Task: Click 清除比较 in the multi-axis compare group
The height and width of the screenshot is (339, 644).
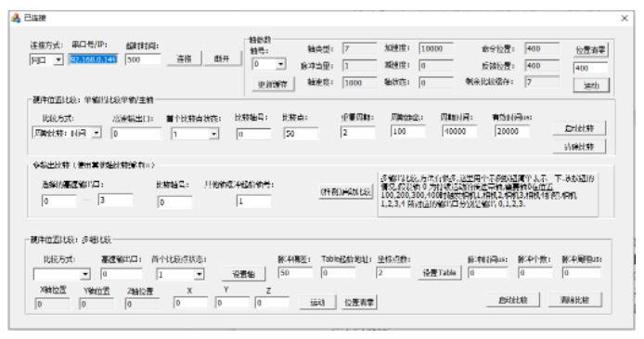Action: [575, 300]
